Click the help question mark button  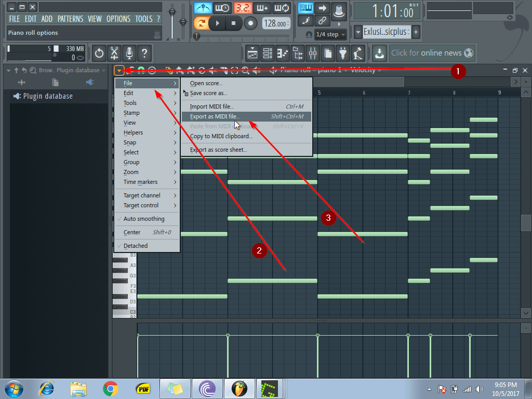144,54
